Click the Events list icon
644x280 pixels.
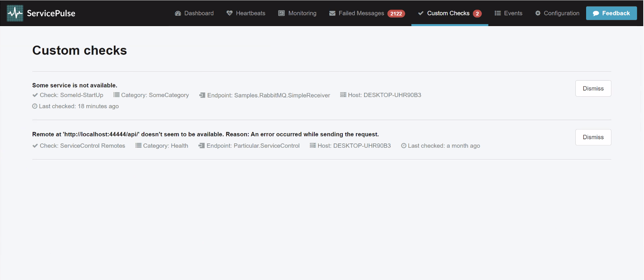click(498, 13)
